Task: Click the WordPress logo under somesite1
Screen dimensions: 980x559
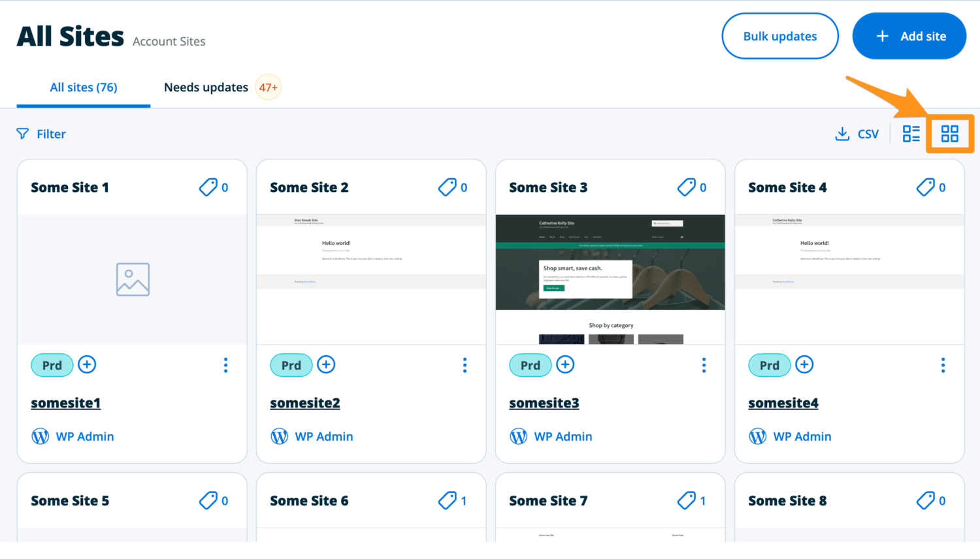Action: point(40,436)
